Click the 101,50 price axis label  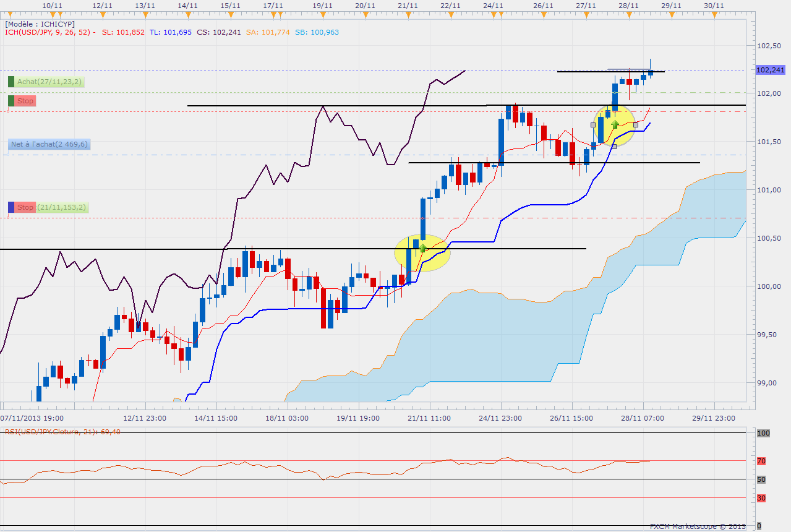769,142
